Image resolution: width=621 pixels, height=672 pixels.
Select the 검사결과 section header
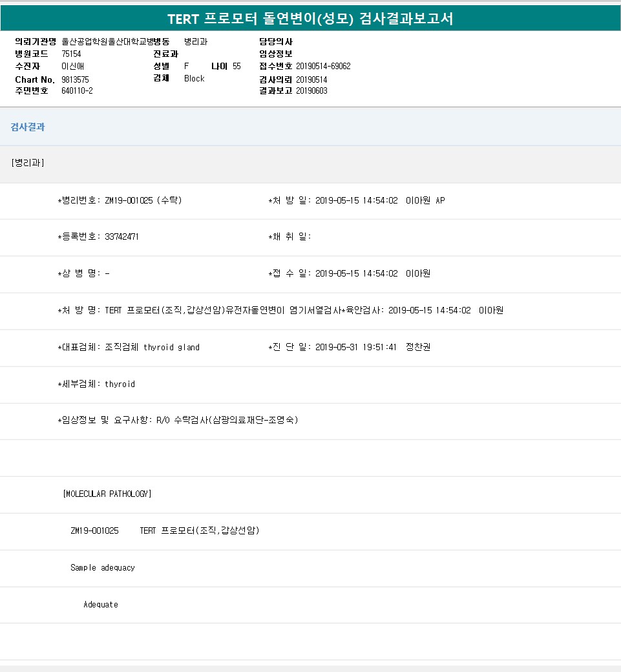28,127
